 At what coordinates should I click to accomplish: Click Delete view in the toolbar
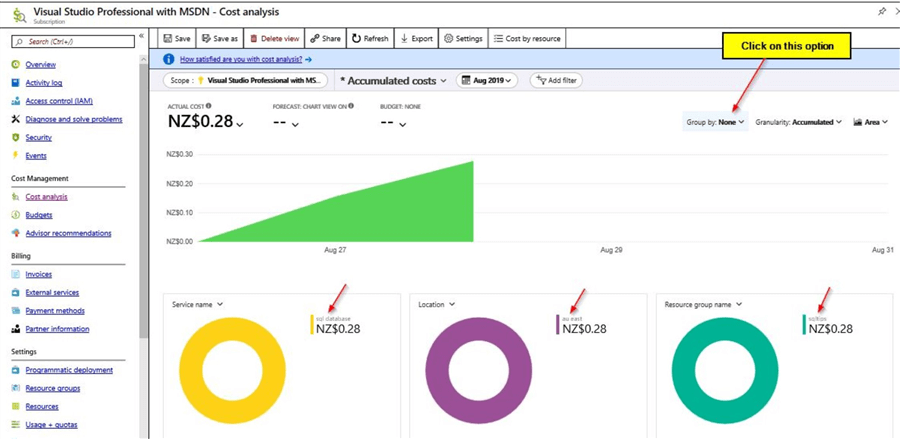[x=274, y=38]
